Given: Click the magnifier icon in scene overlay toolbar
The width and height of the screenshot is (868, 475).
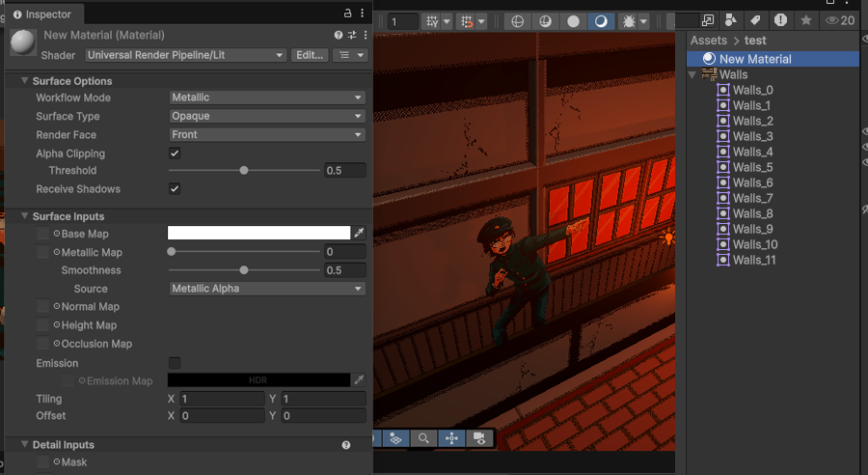Looking at the screenshot, I should pos(423,438).
